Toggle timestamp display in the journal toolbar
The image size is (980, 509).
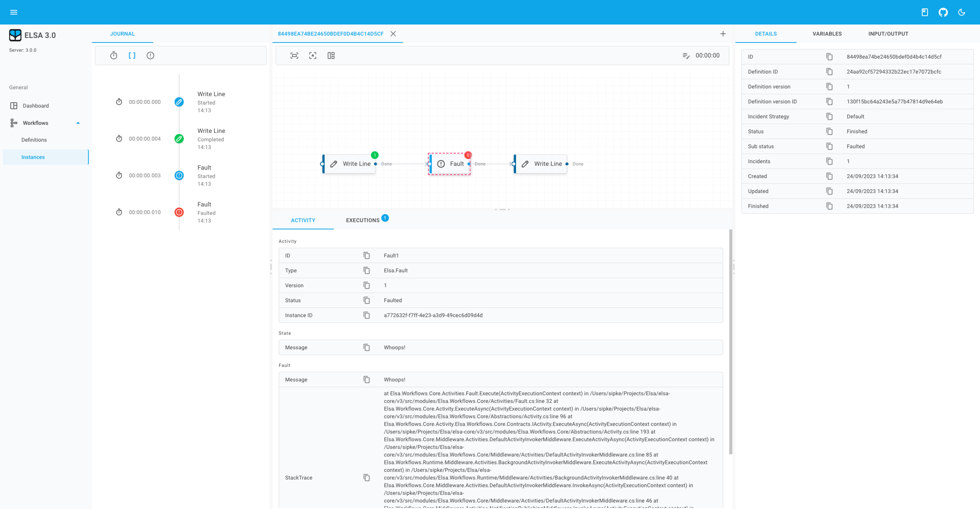click(x=113, y=55)
